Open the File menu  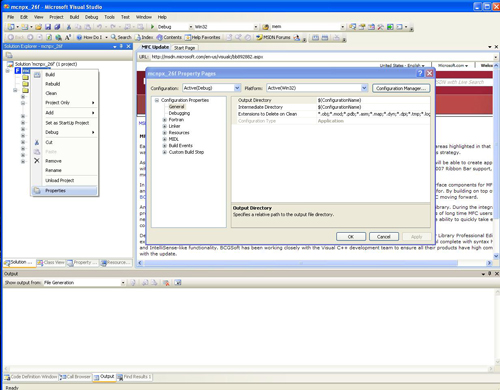coord(11,17)
